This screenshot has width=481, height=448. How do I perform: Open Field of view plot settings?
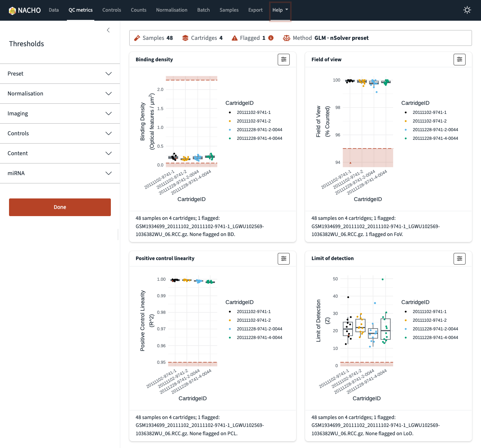tap(460, 59)
